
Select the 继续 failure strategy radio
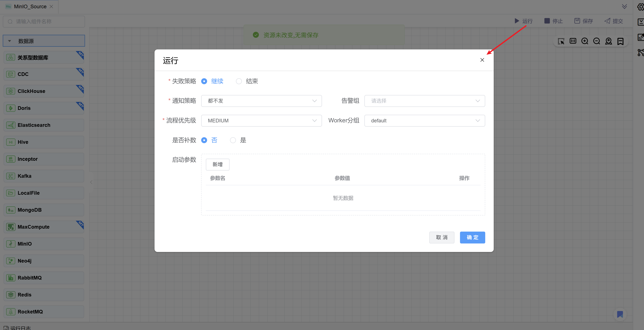(x=204, y=81)
